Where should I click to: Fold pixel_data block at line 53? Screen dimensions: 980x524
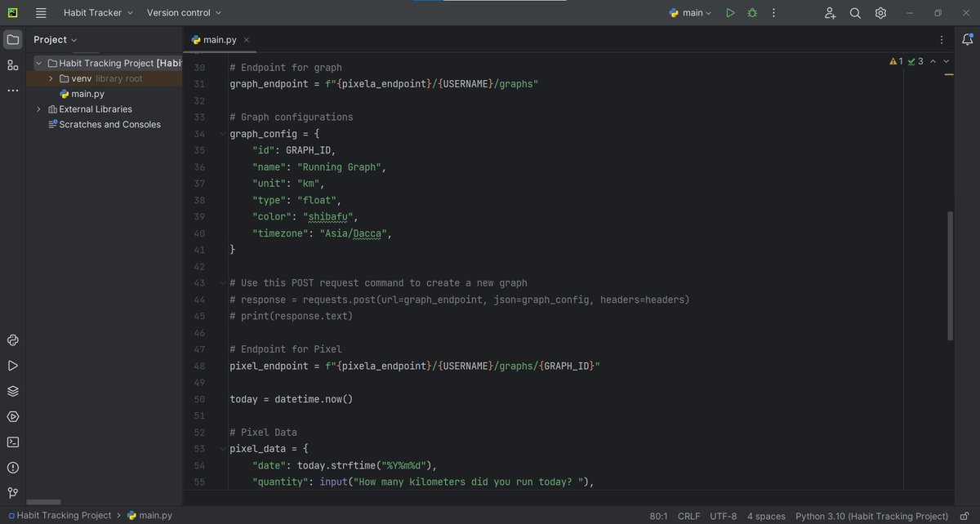(222, 449)
